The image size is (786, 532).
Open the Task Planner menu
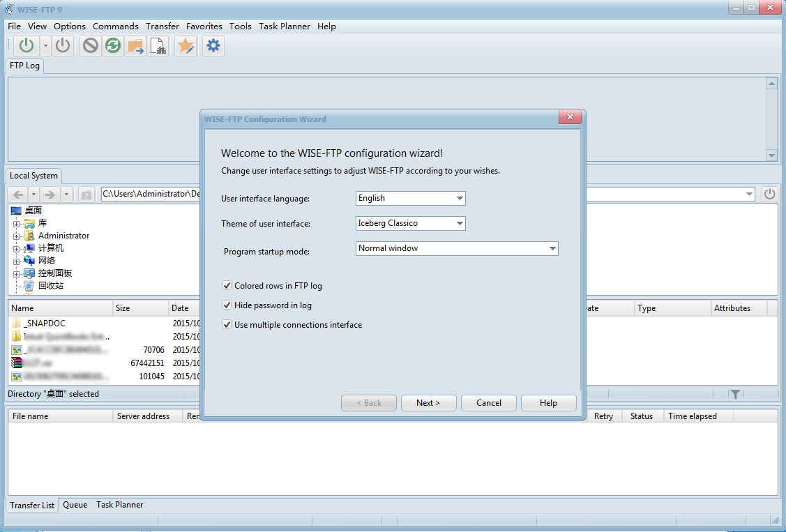pyautogui.click(x=285, y=26)
